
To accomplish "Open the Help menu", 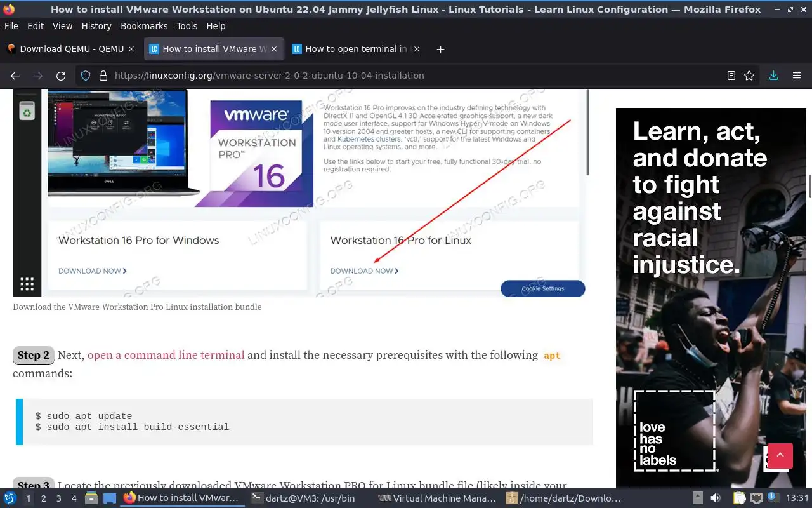I will [x=216, y=26].
